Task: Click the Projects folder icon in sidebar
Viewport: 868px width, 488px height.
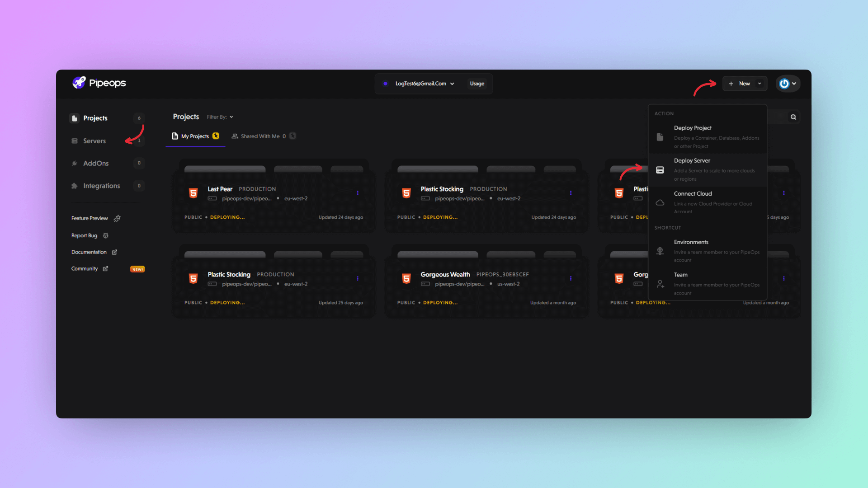Action: tap(75, 118)
